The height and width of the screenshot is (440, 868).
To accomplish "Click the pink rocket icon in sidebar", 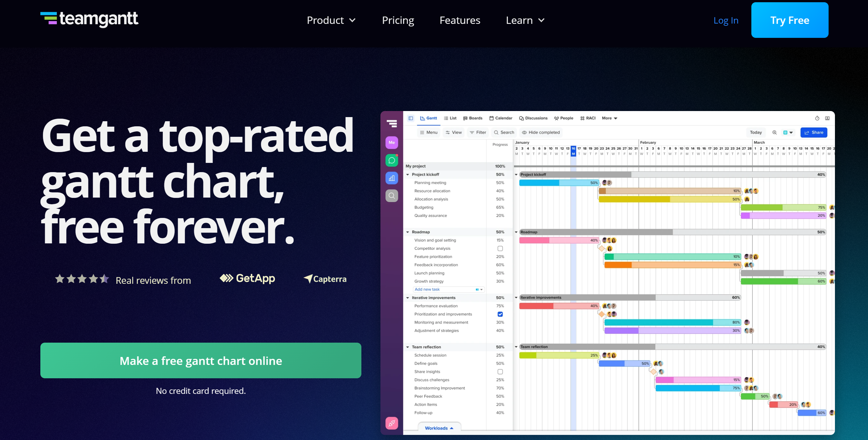I will point(392,423).
